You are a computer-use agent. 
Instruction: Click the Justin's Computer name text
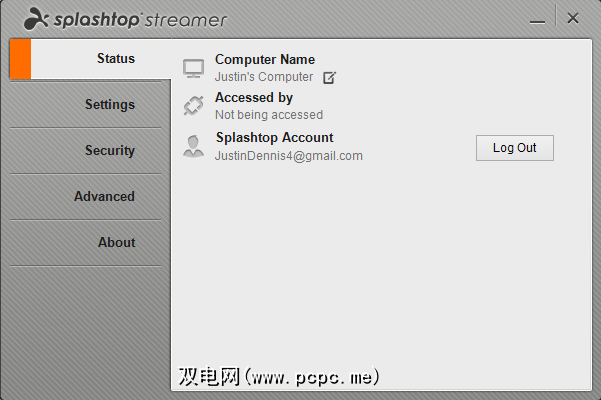264,77
